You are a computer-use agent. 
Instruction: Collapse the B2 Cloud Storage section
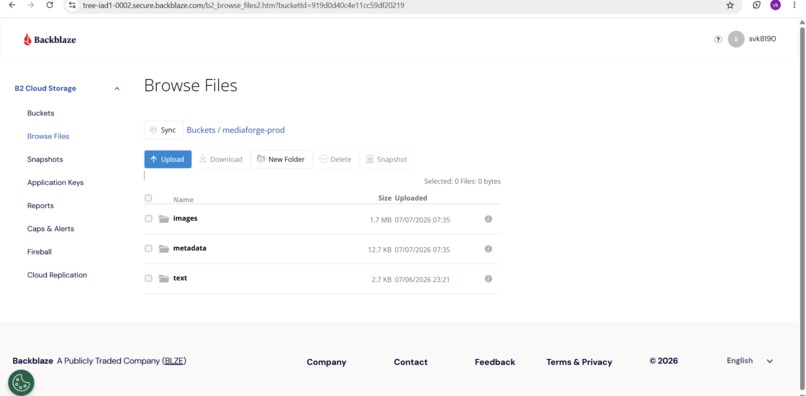(x=117, y=88)
